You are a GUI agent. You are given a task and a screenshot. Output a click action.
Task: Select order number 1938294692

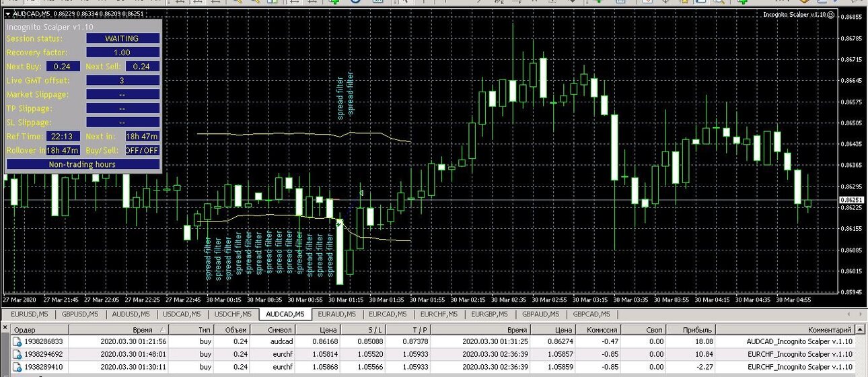pyautogui.click(x=44, y=354)
